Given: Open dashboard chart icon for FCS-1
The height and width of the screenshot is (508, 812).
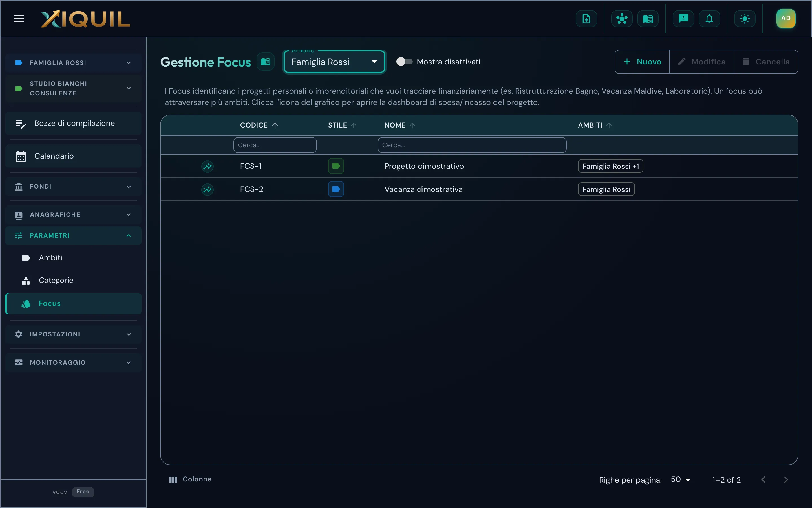Looking at the screenshot, I should [x=207, y=166].
